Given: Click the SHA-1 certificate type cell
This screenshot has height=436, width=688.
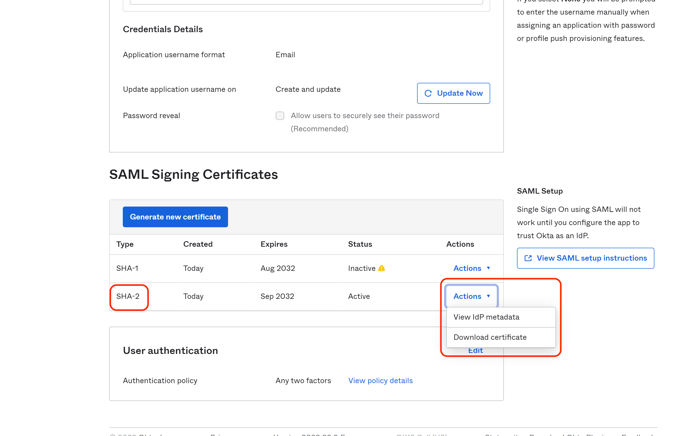Looking at the screenshot, I should pos(127,268).
